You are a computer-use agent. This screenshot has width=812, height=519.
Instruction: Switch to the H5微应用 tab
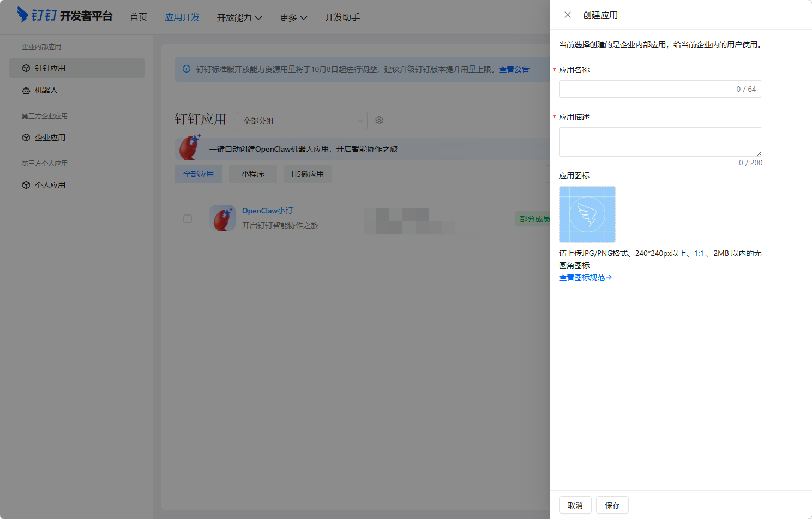point(308,174)
